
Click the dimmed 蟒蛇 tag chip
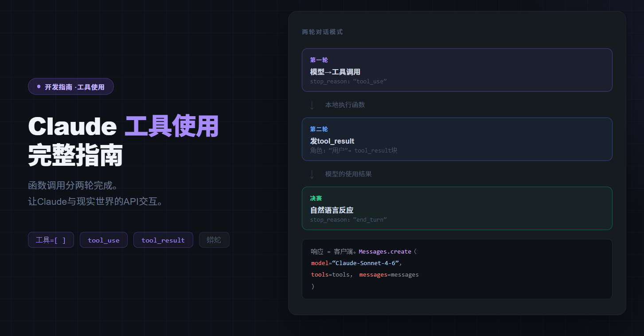[214, 240]
